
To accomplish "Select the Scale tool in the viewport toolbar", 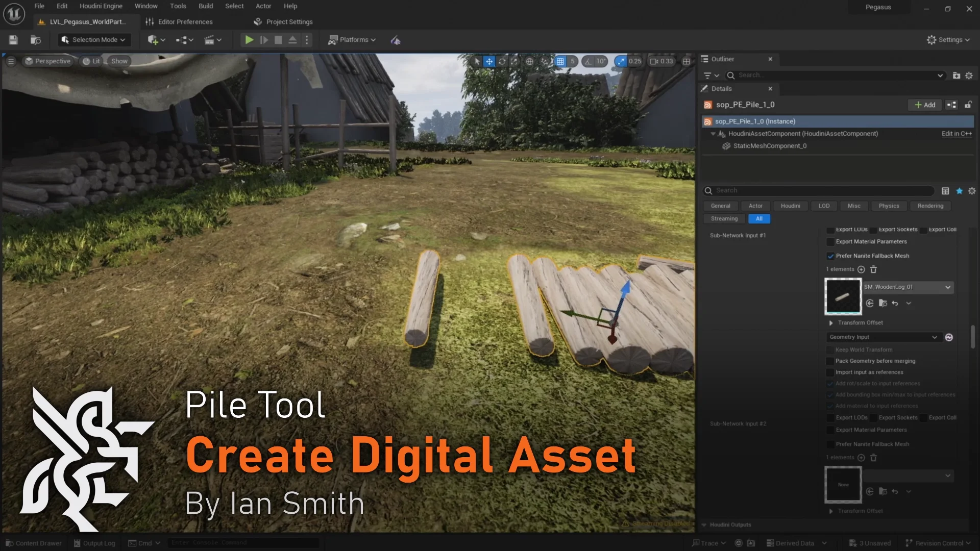I will pyautogui.click(x=515, y=61).
